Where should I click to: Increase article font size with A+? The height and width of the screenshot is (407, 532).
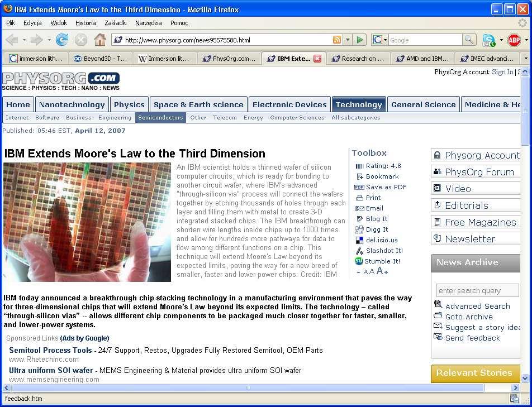pyautogui.click(x=382, y=271)
